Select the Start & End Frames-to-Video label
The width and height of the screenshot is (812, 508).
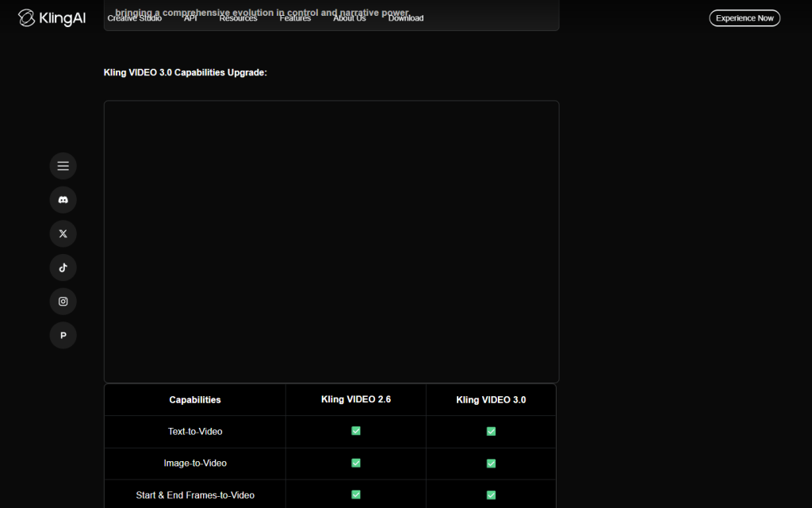(x=195, y=495)
